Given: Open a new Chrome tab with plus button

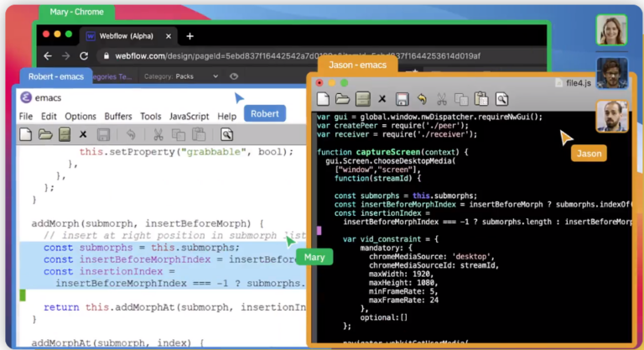Looking at the screenshot, I should (190, 36).
